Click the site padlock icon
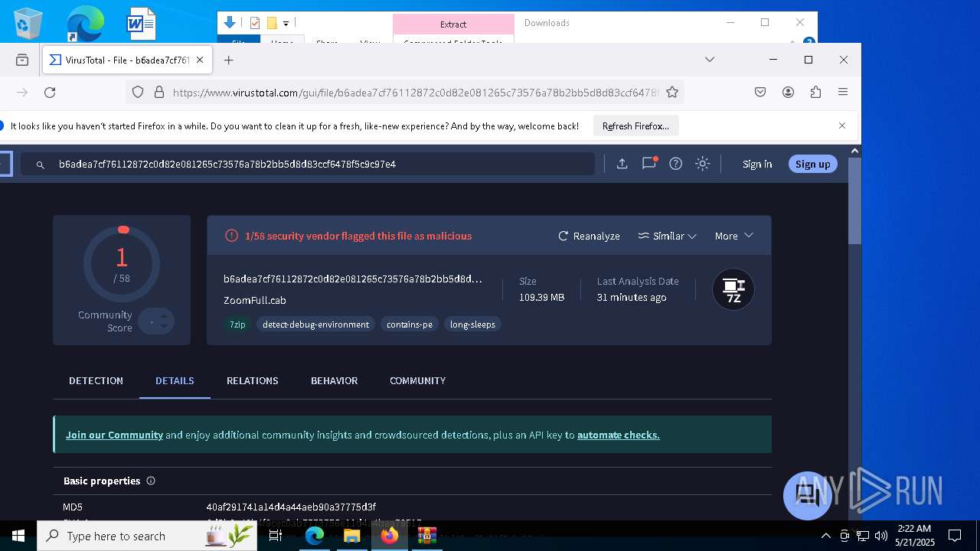Image resolution: width=980 pixels, height=551 pixels. [159, 93]
